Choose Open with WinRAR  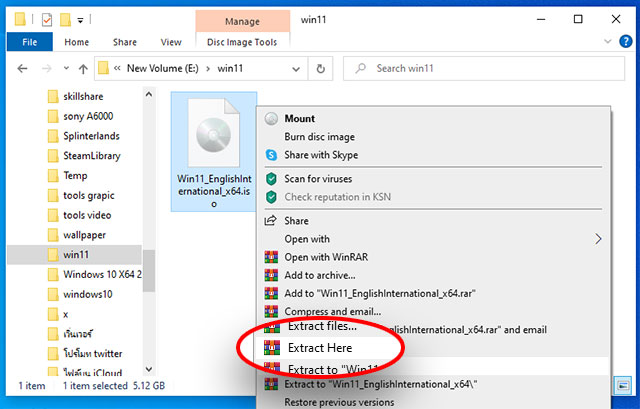326,257
